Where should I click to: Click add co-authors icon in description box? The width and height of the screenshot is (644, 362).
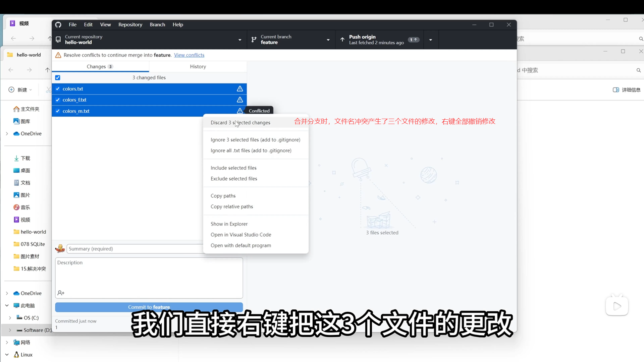[x=61, y=293]
